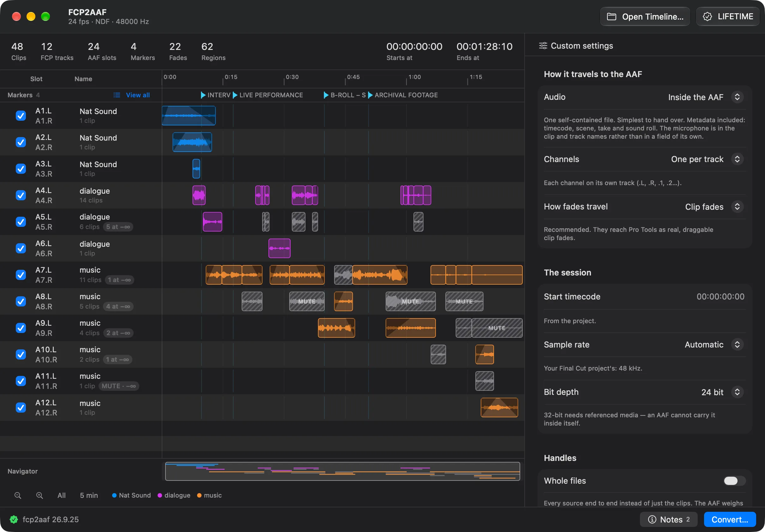The image size is (765, 532).
Task: Open the Notes button
Action: click(668, 519)
